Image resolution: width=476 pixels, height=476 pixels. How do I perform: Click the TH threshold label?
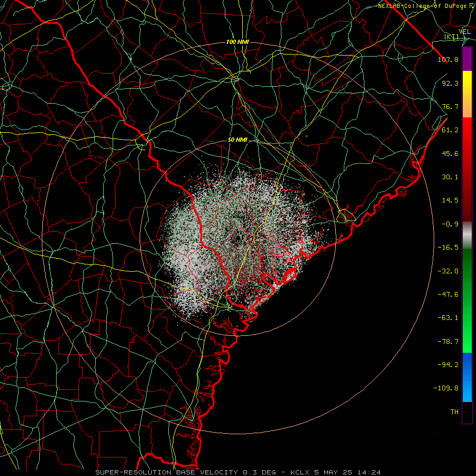coord(454,412)
